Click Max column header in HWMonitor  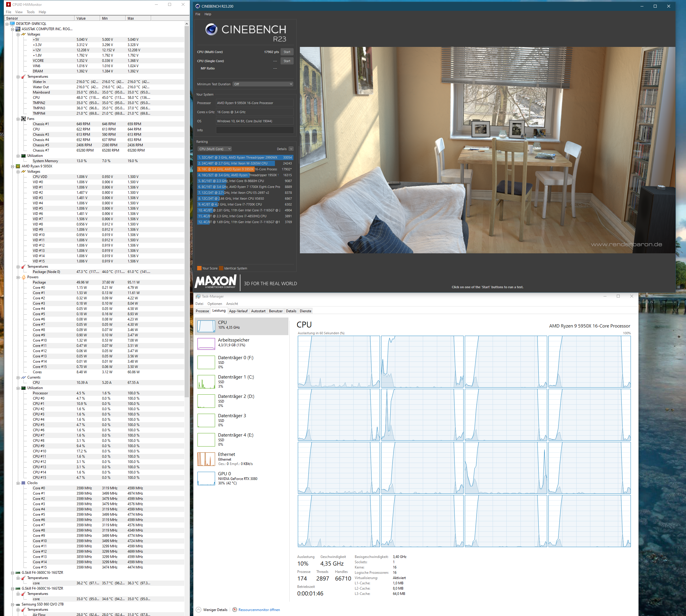pyautogui.click(x=138, y=18)
